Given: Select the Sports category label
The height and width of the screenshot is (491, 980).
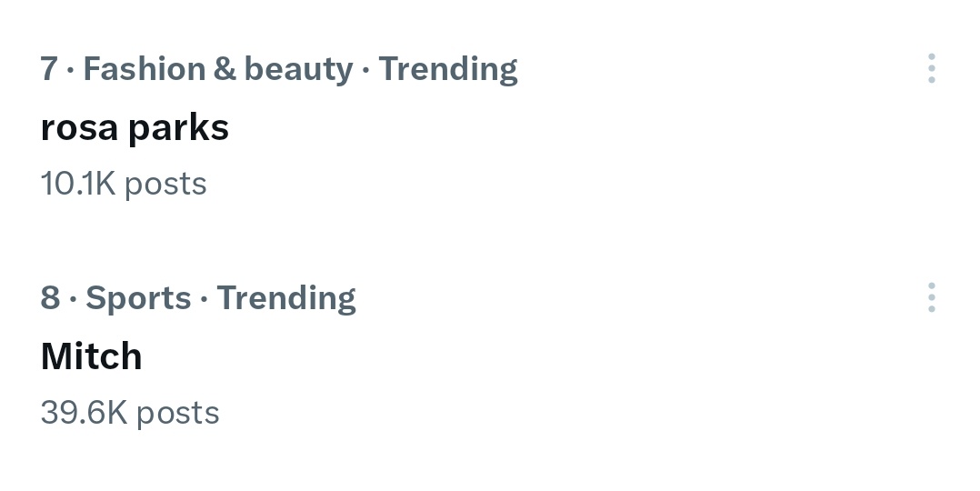Looking at the screenshot, I should click(138, 298).
